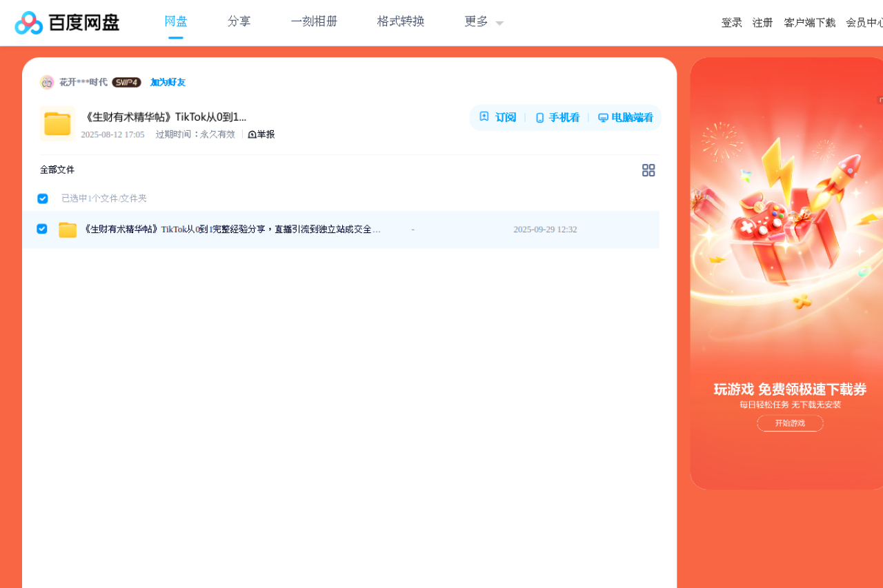Click the small folder icon in the file row
Viewport: 883px width, 588px height.
coord(67,229)
